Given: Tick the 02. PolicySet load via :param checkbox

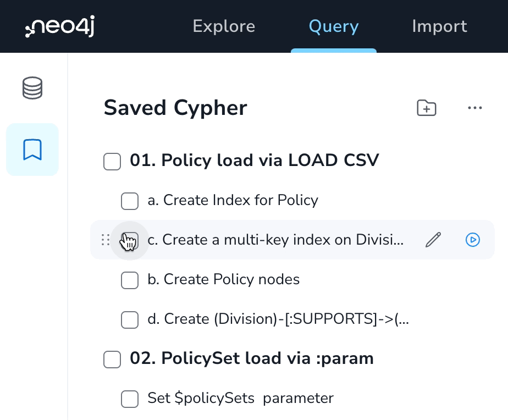Looking at the screenshot, I should click(x=112, y=360).
